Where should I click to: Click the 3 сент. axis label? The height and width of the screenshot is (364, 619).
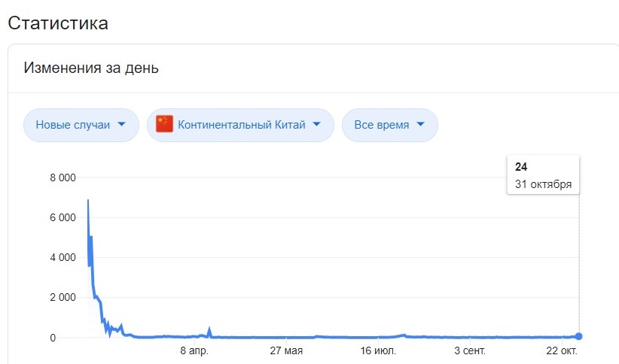(470, 350)
